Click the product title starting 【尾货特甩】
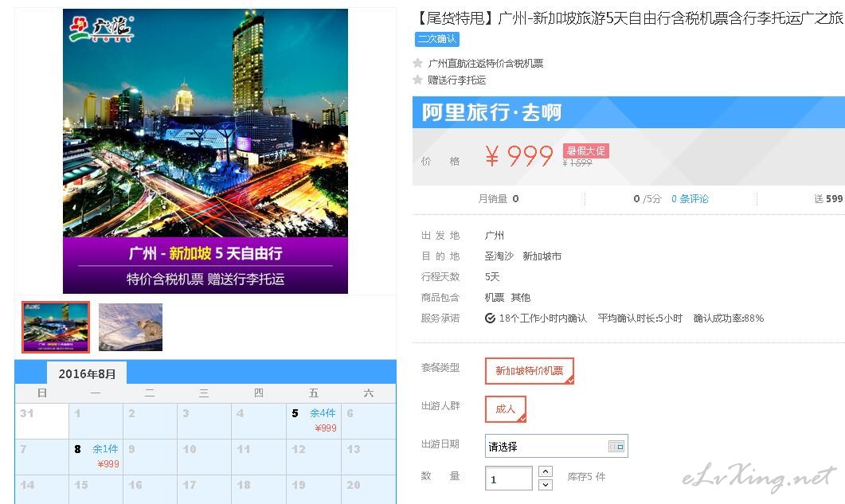This screenshot has width=845, height=504. click(628, 18)
